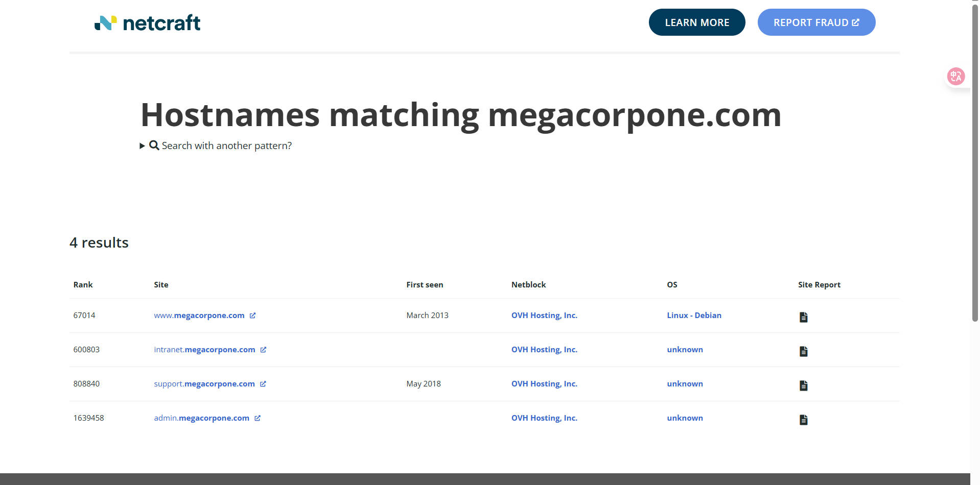Open site report for support.megacorpone.com
This screenshot has width=980, height=485.
(x=803, y=385)
